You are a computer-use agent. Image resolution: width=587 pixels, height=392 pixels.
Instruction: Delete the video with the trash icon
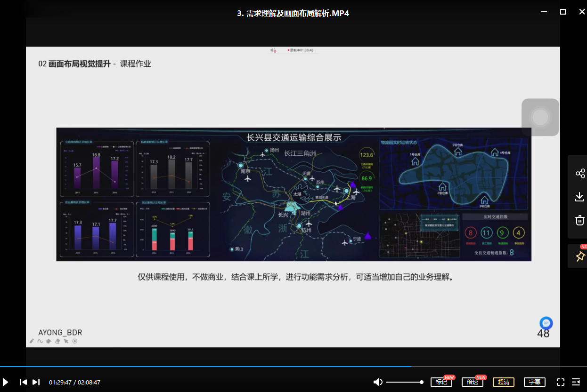580,220
